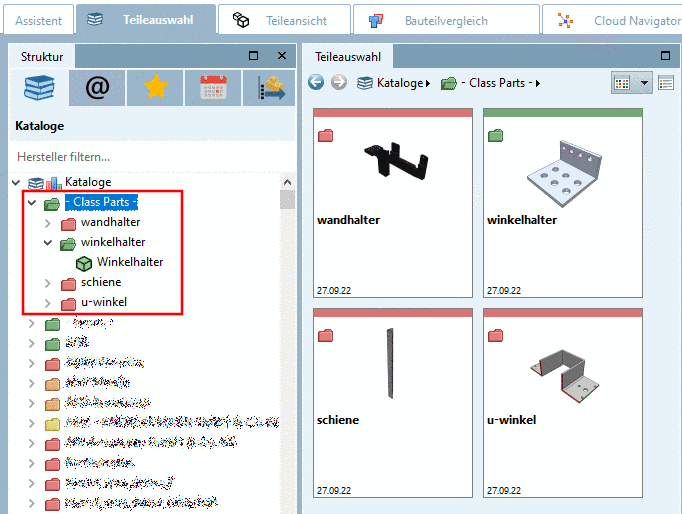Click the classification coins arrow icon
682x514 pixels.
[x=270, y=87]
